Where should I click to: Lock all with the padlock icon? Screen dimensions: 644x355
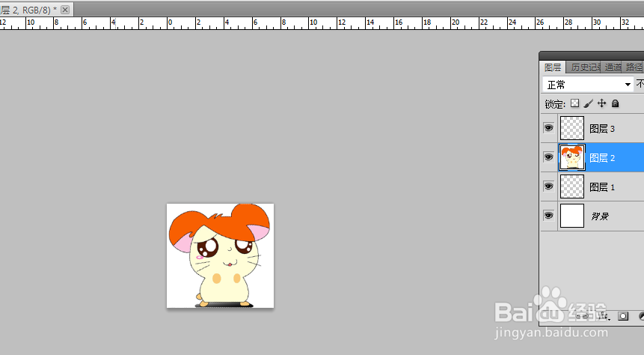point(615,103)
